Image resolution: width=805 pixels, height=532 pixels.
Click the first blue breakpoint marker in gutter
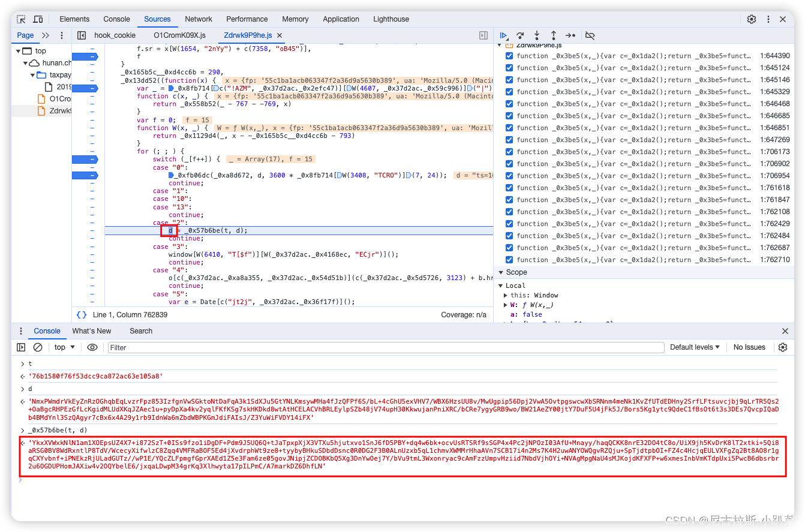click(x=84, y=56)
